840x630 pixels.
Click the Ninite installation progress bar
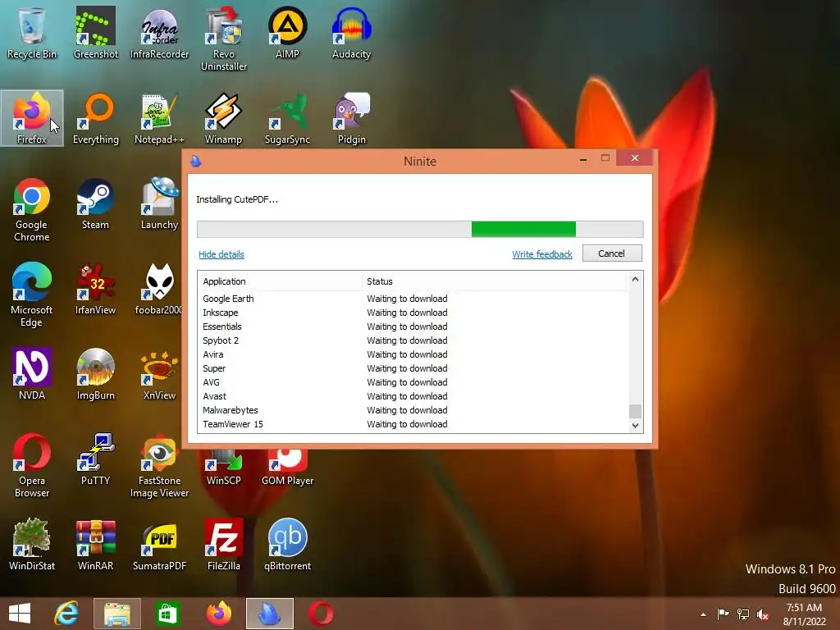point(420,230)
